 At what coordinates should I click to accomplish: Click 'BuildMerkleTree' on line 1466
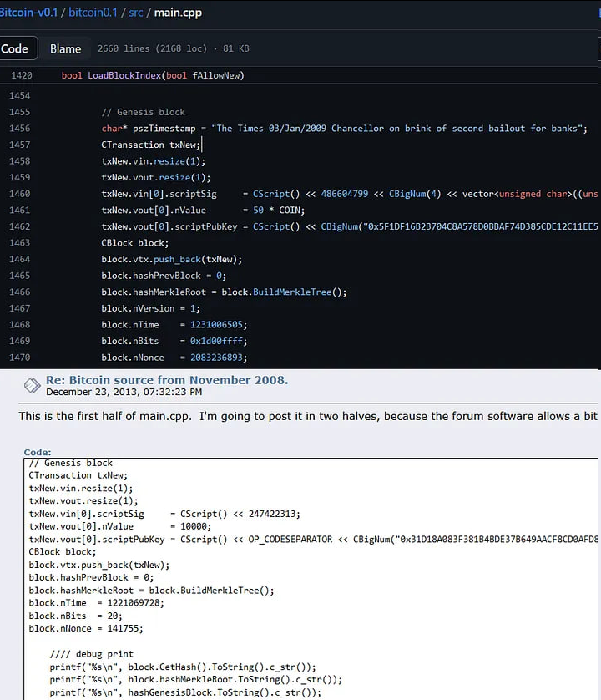[x=292, y=292]
